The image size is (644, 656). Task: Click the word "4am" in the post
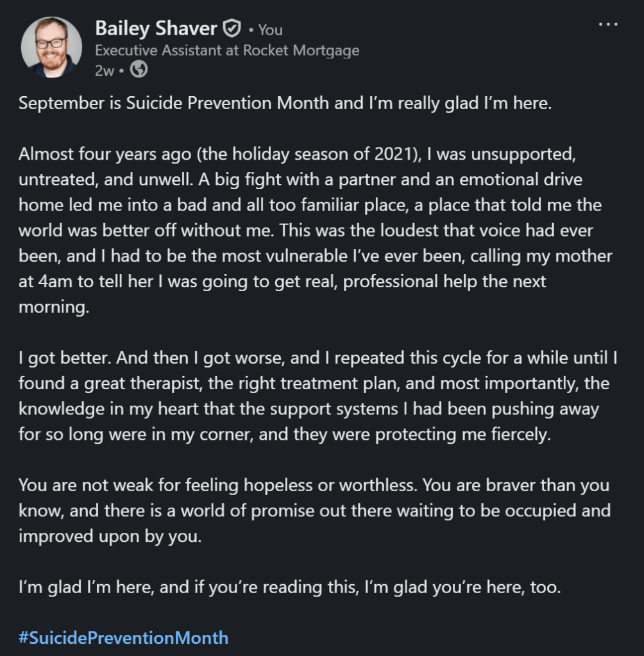coord(41,281)
